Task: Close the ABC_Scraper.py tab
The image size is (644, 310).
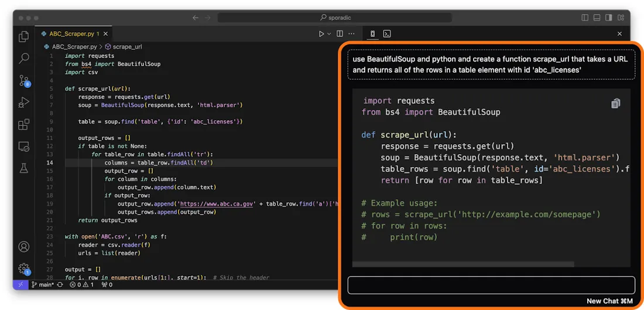Action: [105, 34]
